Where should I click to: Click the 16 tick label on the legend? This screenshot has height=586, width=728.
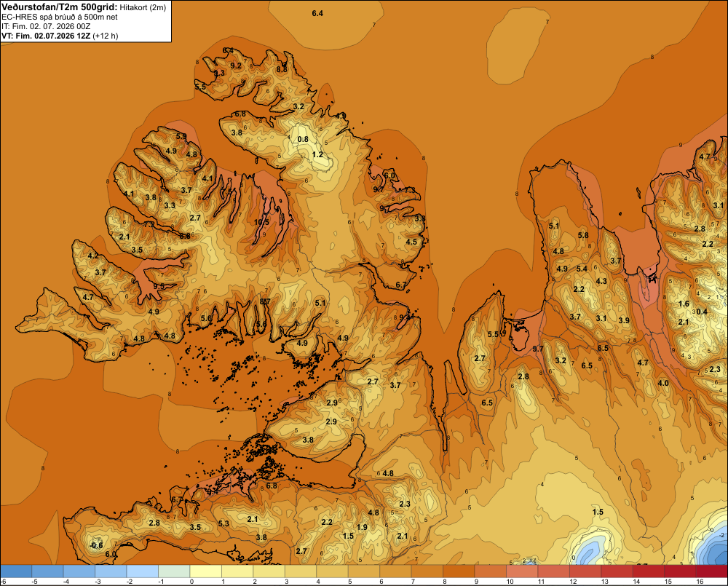point(700,582)
